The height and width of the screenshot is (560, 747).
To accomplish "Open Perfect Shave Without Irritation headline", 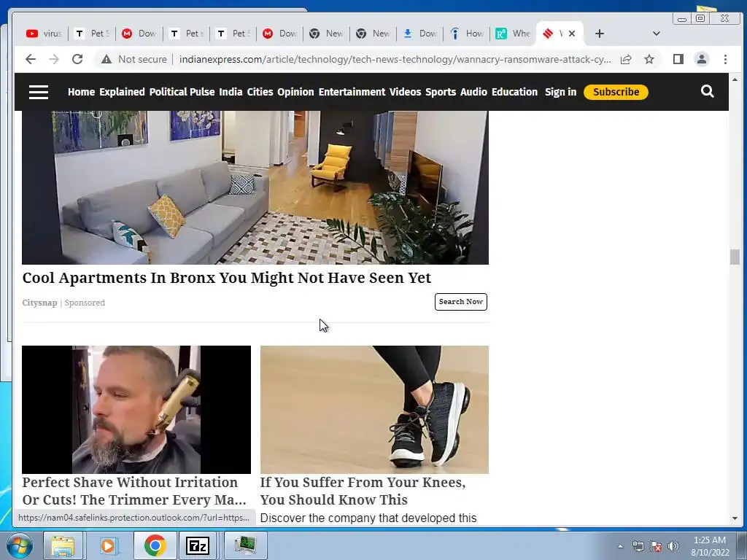I will [x=134, y=491].
